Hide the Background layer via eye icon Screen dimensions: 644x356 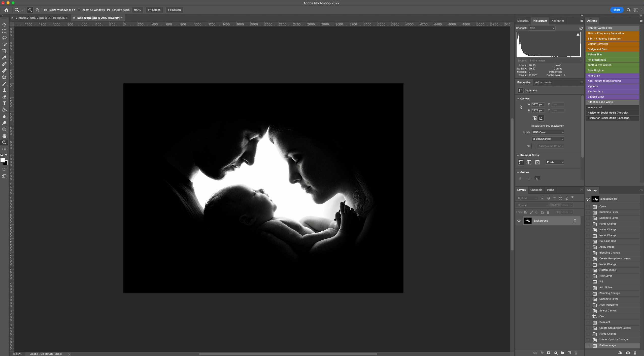pos(519,221)
